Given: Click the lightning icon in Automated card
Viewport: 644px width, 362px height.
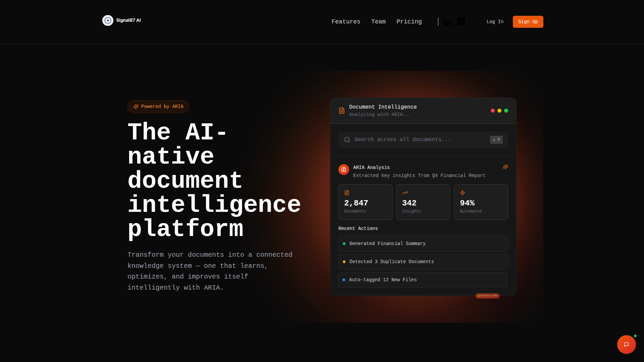Looking at the screenshot, I should click(463, 193).
